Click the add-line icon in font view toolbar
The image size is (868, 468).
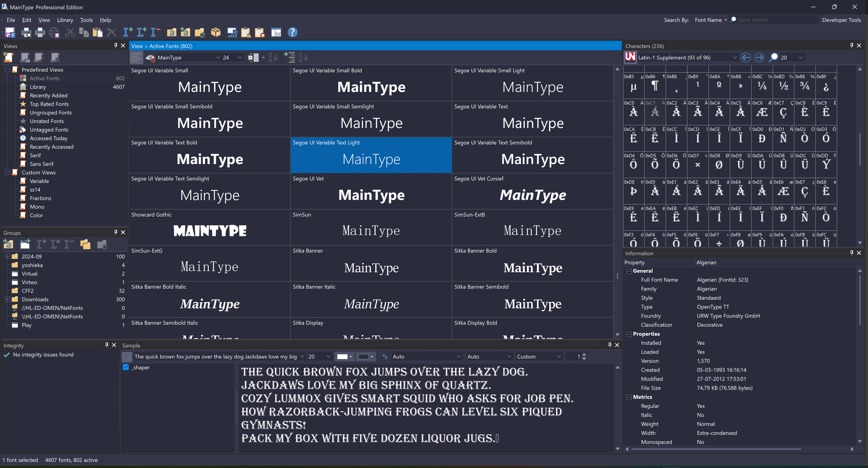(x=289, y=58)
